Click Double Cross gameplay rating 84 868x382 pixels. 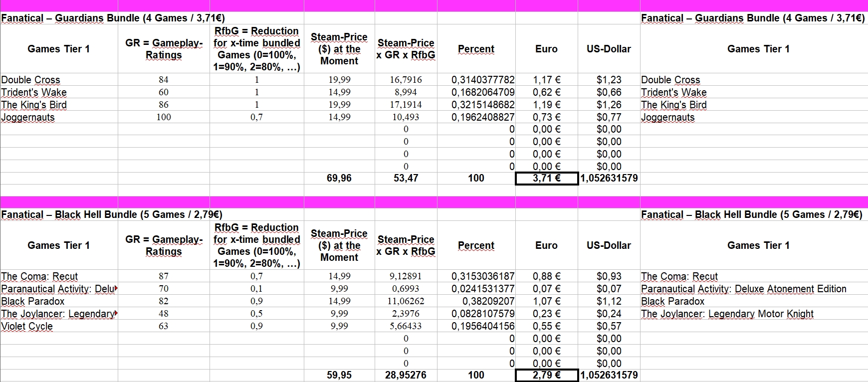tap(163, 80)
